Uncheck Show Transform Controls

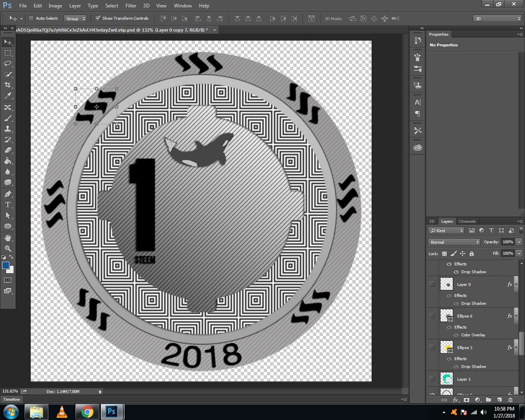click(x=98, y=18)
